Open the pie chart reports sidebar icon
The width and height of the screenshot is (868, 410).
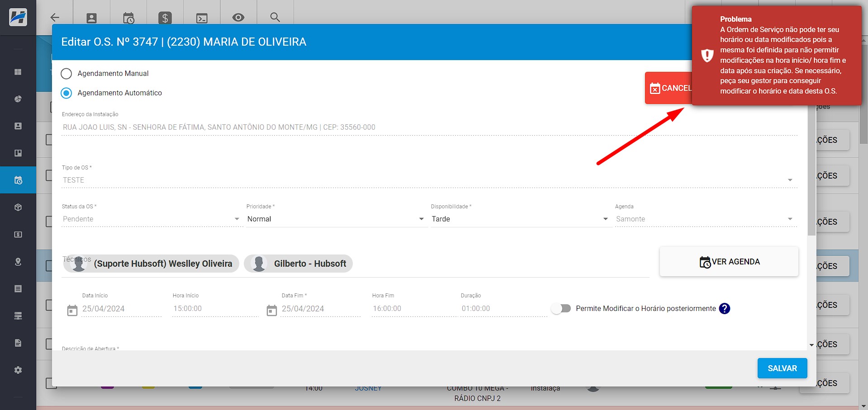(x=18, y=99)
